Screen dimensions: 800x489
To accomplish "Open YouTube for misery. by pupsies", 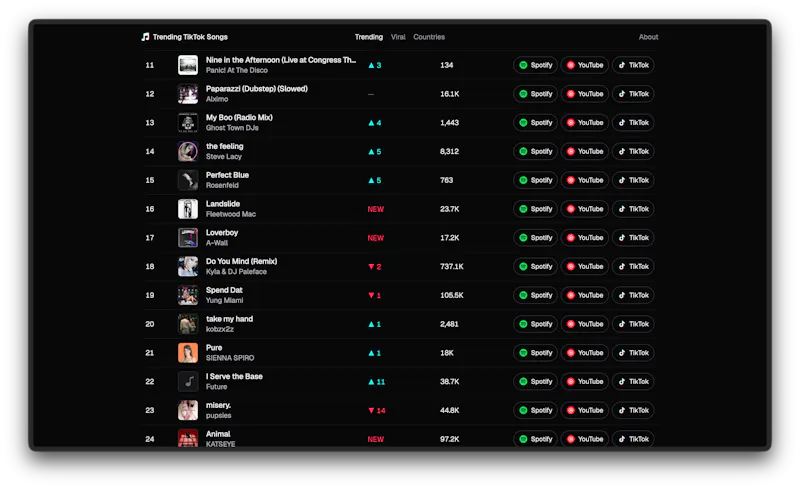I will click(585, 410).
